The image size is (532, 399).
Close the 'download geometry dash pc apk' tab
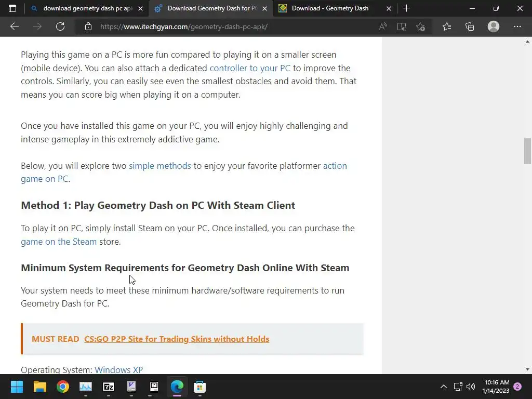pos(140,8)
